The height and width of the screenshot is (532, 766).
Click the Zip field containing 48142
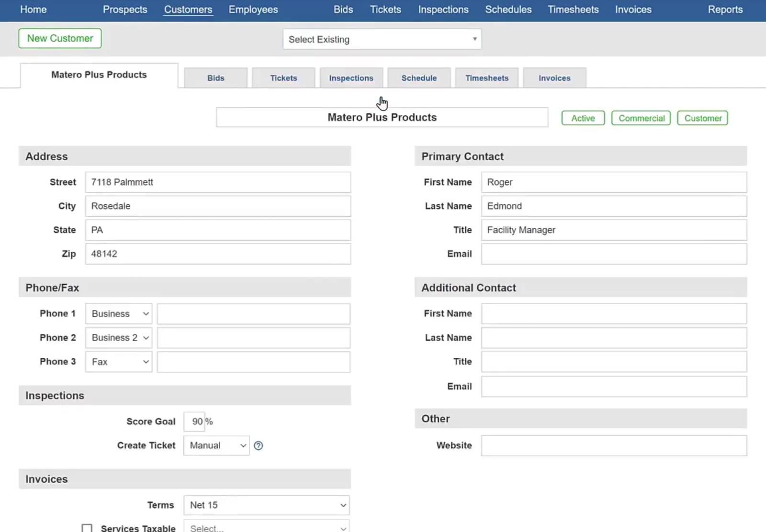218,254
